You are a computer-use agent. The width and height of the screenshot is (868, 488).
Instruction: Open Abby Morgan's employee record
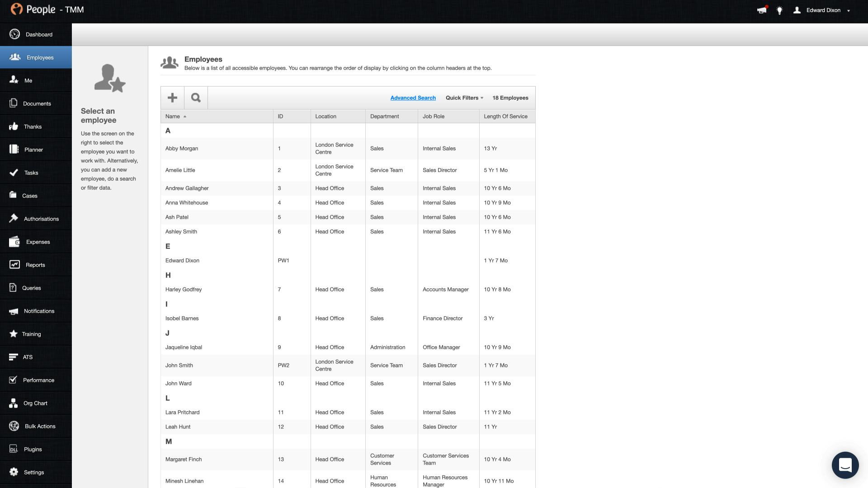click(182, 148)
